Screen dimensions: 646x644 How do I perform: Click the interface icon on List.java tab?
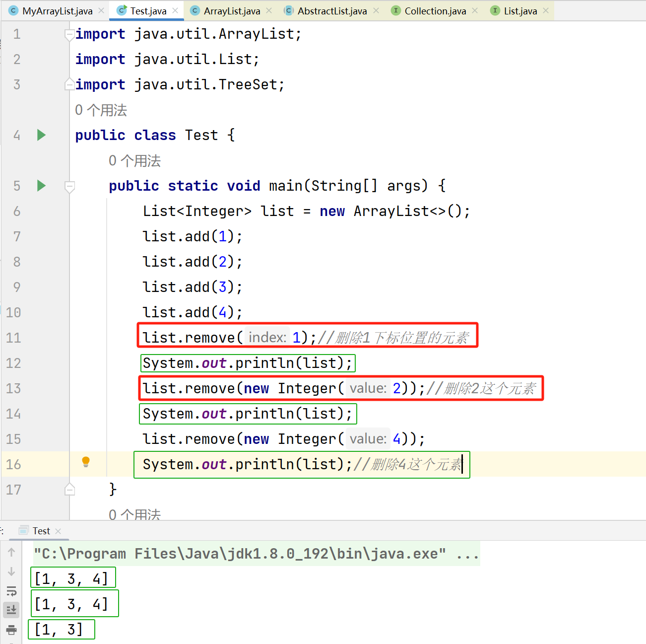click(x=495, y=10)
